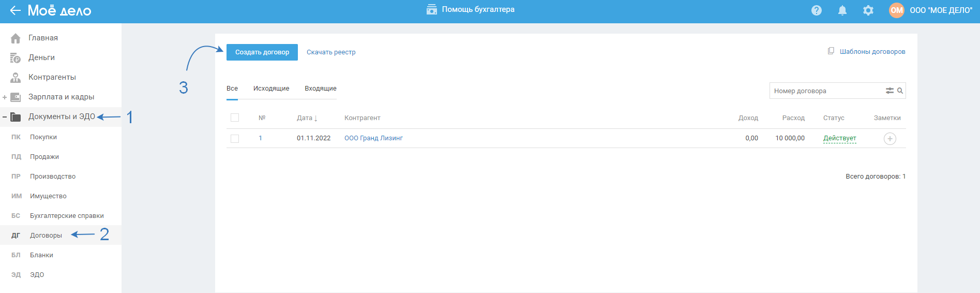The height and width of the screenshot is (293, 980).
Task: Collapse Документы и ЭДО section
Action: pyautogui.click(x=5, y=117)
